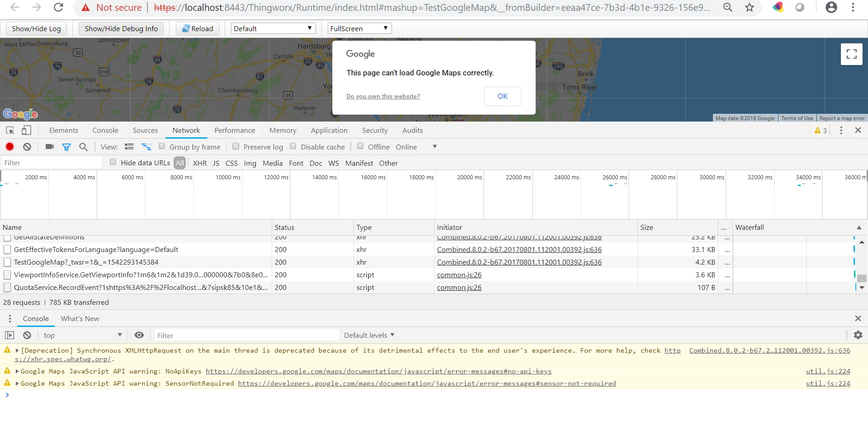Open the console top context dropdown
The height and width of the screenshot is (429, 868).
coord(83,335)
